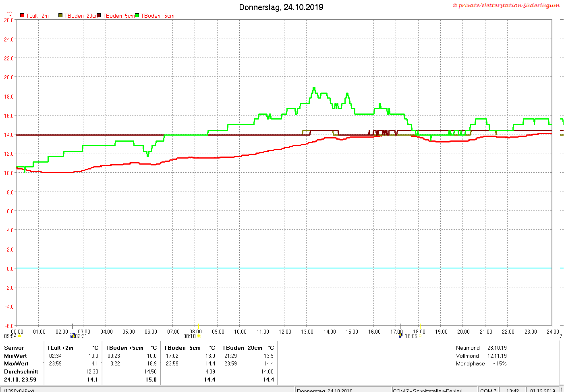
Task: Click the yellow sun icon beside 09:54
Action: click(x=19, y=336)
